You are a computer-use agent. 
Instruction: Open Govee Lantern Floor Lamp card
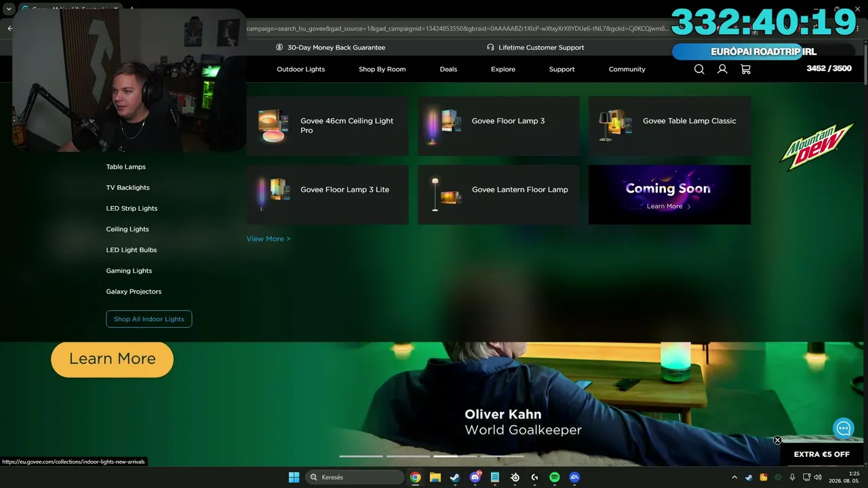(498, 195)
